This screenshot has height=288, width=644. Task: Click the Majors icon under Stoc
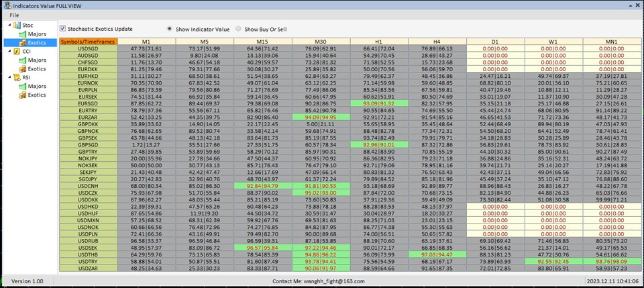click(x=22, y=34)
